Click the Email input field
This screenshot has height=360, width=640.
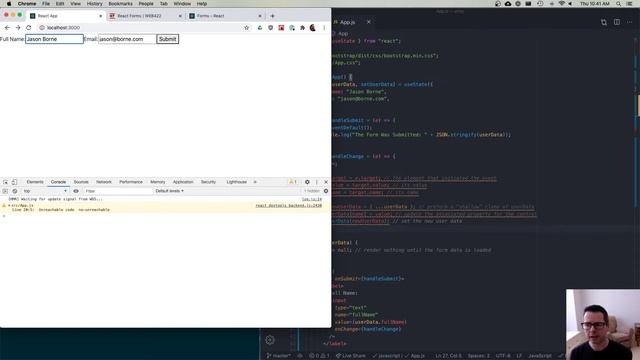(127, 39)
